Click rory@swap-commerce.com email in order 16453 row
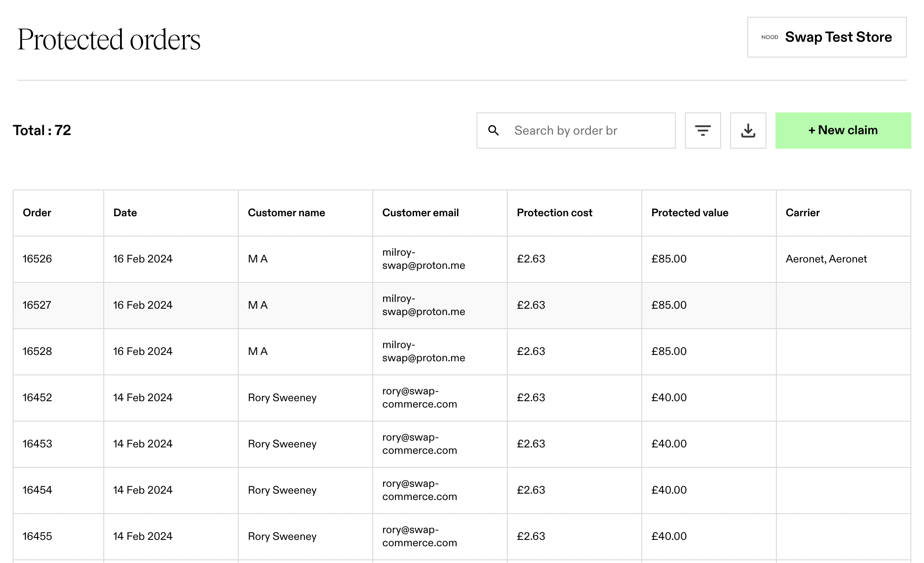 click(x=419, y=444)
